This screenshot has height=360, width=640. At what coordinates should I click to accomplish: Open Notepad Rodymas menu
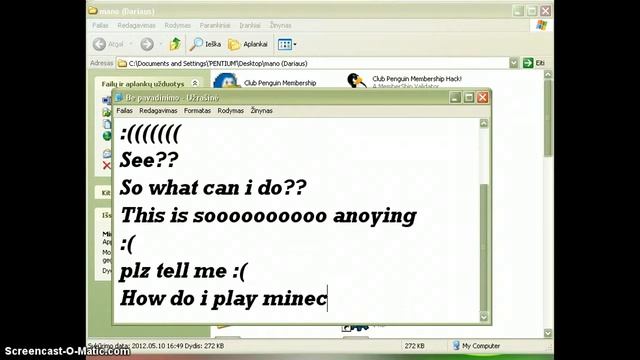(x=230, y=111)
